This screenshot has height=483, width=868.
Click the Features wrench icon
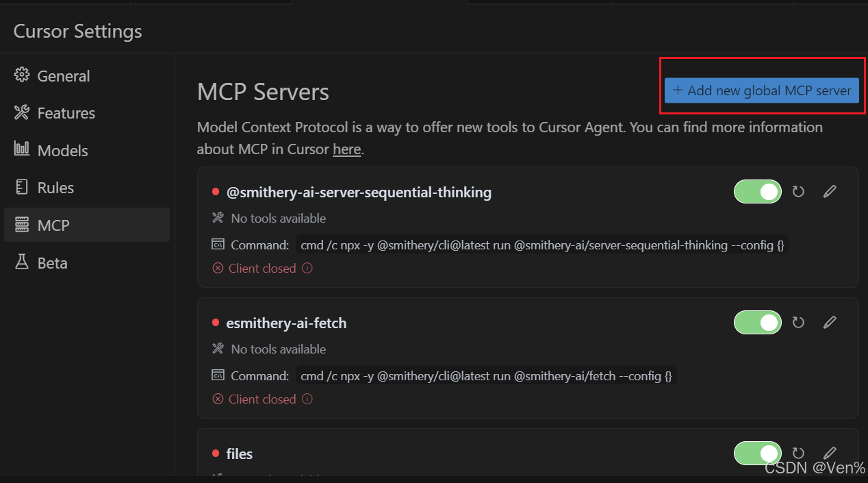coord(22,112)
